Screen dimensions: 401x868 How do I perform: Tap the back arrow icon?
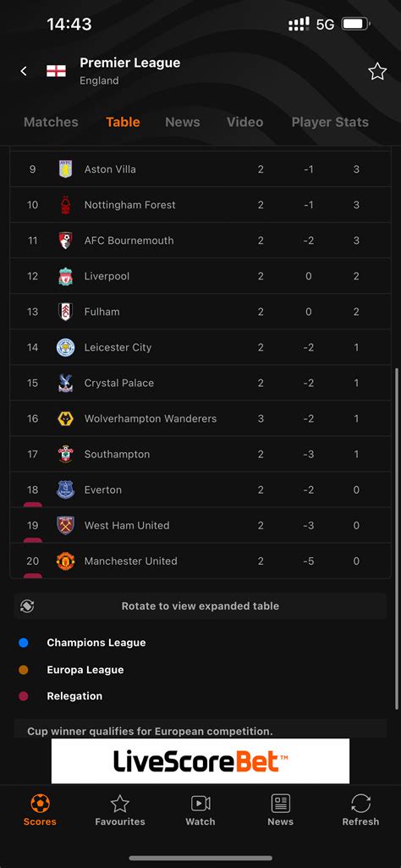(23, 71)
